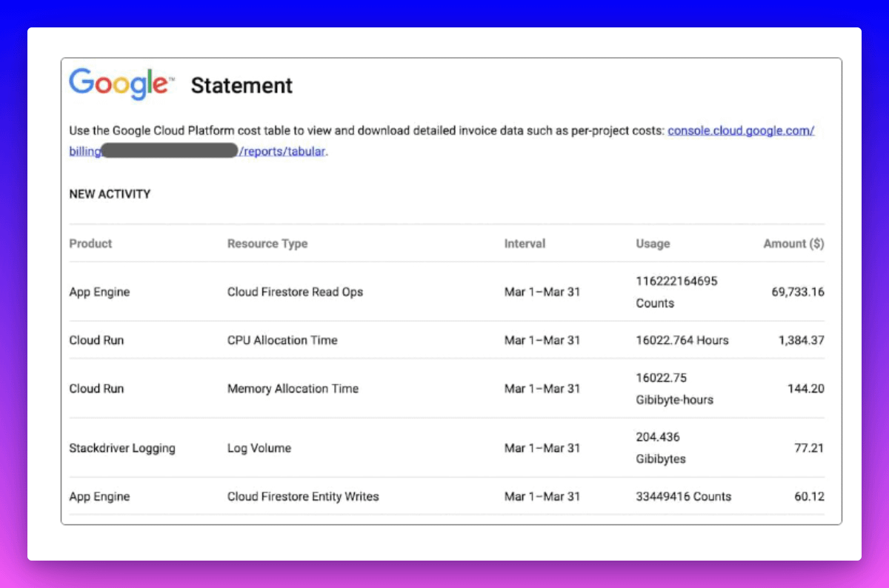This screenshot has height=588, width=889.
Task: Select App Engine in the Read Ops row
Action: [x=99, y=292]
